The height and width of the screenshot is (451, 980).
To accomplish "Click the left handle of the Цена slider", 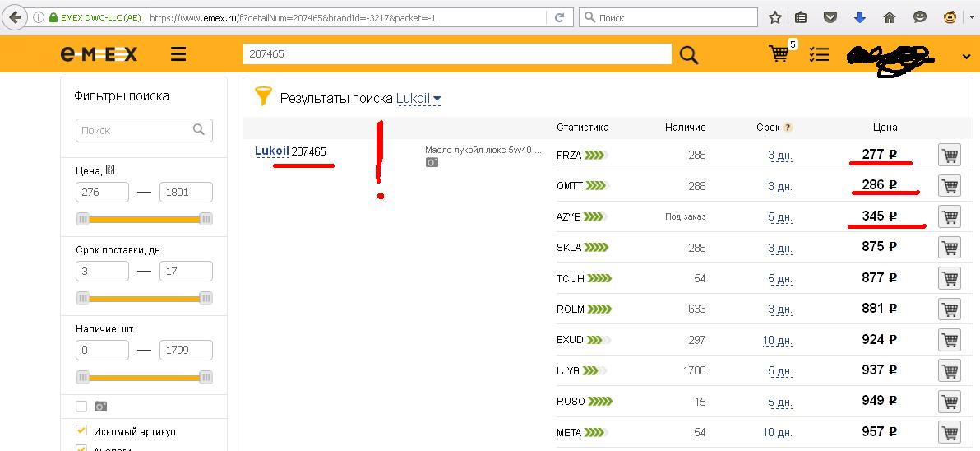I will click(x=82, y=219).
